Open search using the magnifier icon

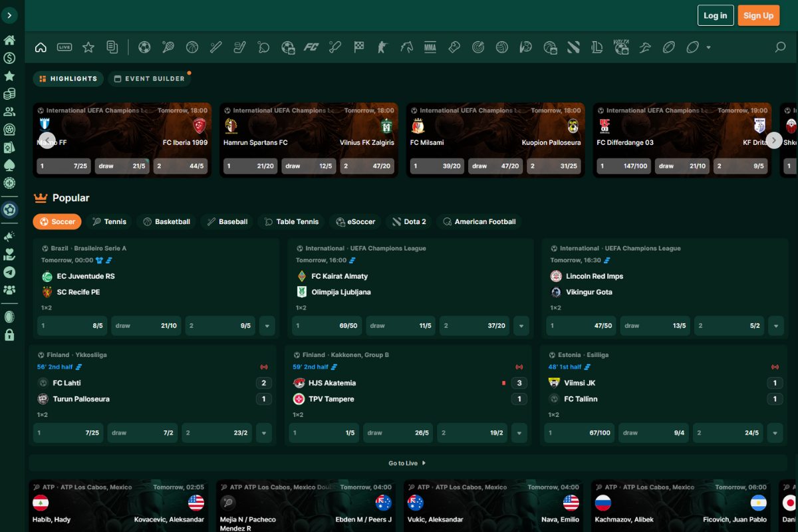click(779, 47)
